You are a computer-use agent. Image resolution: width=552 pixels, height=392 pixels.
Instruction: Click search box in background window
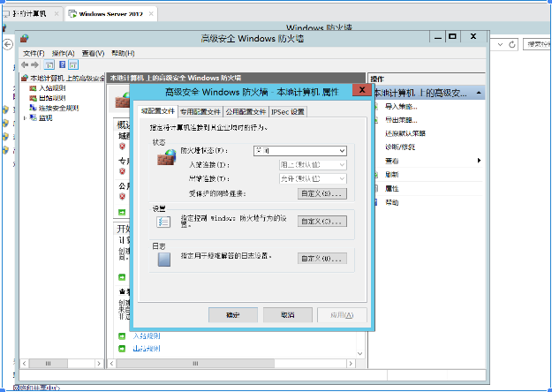coord(537,44)
